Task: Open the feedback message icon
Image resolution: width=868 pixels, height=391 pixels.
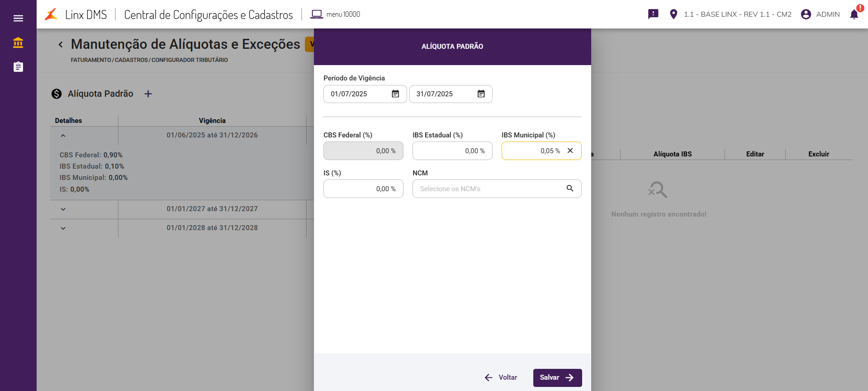Action: (653, 14)
